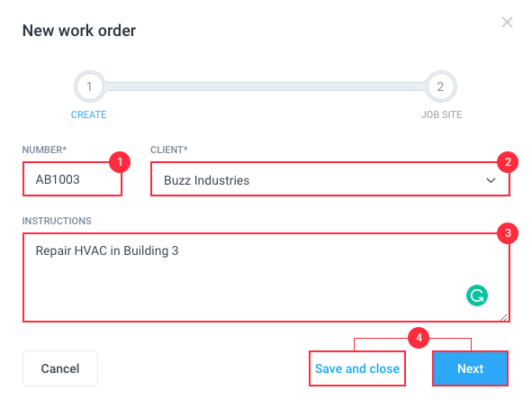The image size is (532, 409).
Task: Click Save and close
Action: pyautogui.click(x=357, y=368)
